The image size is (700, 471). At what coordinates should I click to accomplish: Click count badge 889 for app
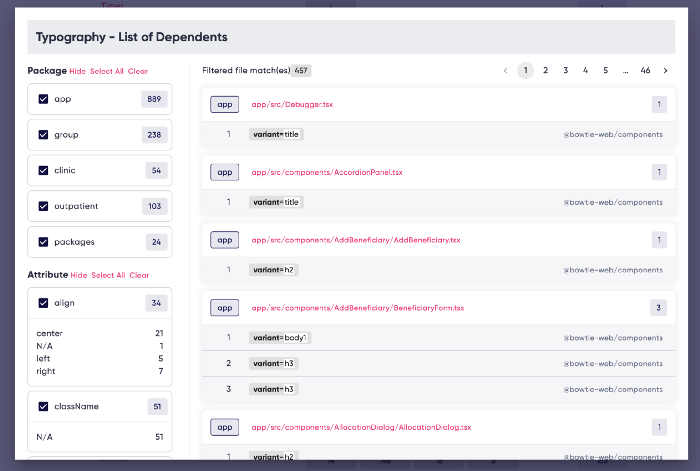click(x=154, y=99)
